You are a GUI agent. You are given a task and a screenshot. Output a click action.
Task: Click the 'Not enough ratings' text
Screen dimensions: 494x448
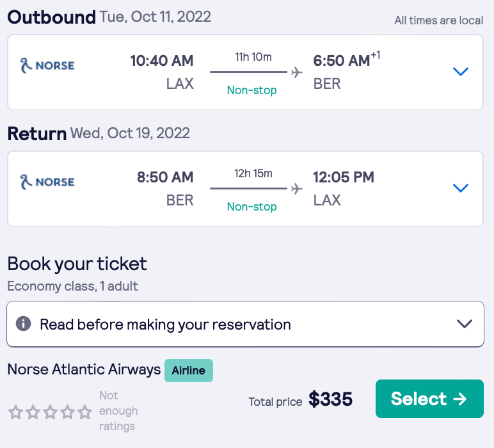(x=118, y=410)
